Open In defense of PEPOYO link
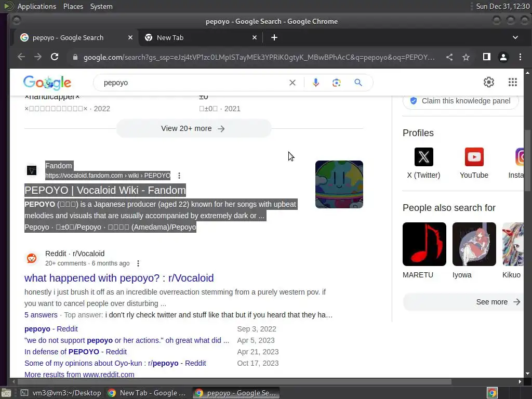The width and height of the screenshot is (532, 399). pos(75,352)
